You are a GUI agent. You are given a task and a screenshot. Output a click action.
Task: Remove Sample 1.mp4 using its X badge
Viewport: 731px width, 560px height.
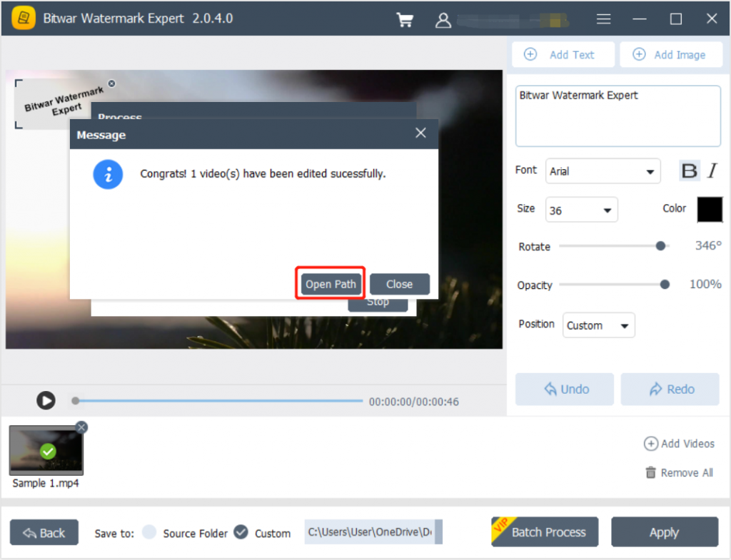point(81,427)
